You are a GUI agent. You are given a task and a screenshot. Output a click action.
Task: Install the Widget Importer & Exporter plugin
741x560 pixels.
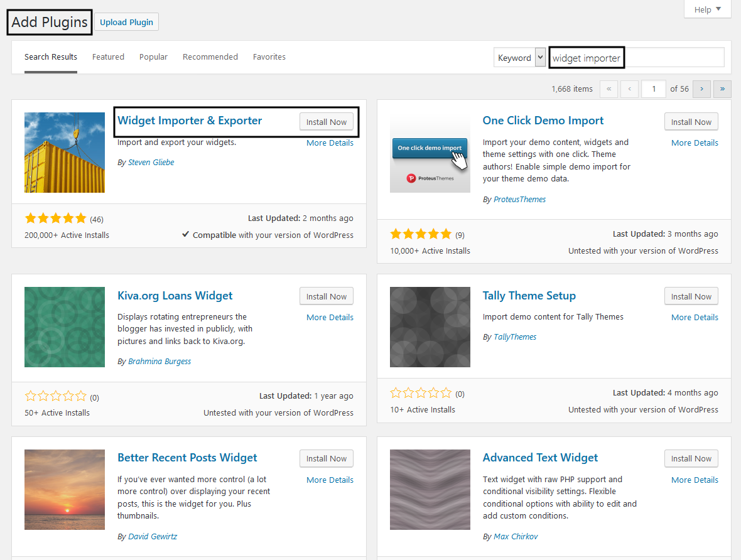pyautogui.click(x=326, y=122)
